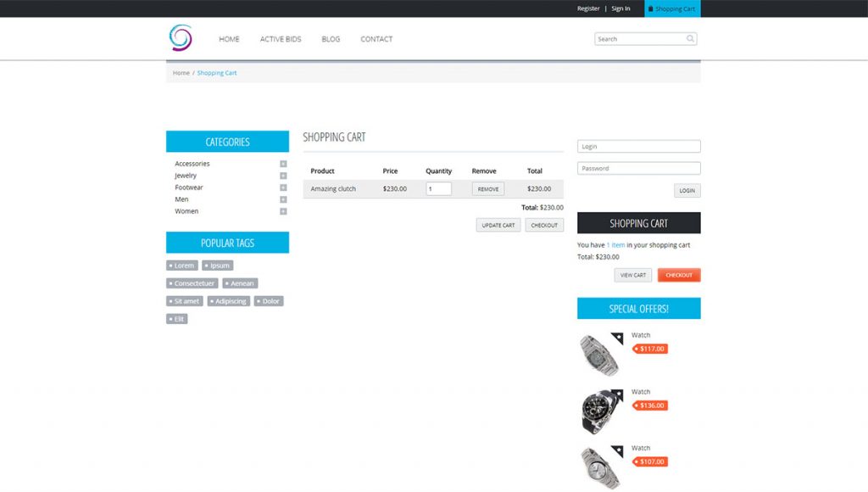Click the View Cart button
The image size is (868, 492).
pos(633,275)
